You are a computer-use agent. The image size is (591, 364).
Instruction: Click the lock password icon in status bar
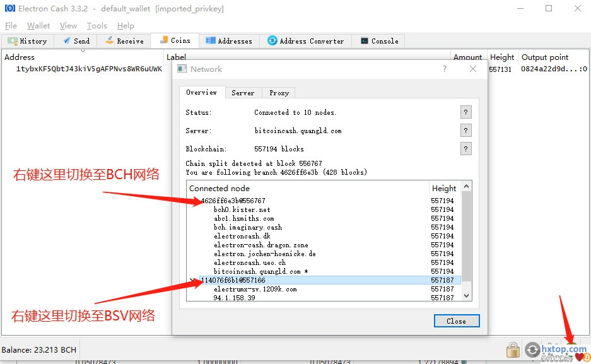pos(513,349)
